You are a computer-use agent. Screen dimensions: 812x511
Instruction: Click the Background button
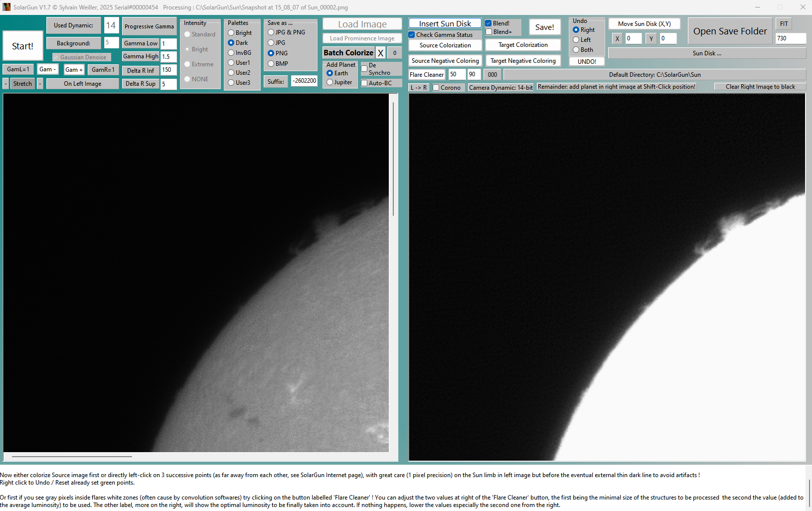[73, 43]
